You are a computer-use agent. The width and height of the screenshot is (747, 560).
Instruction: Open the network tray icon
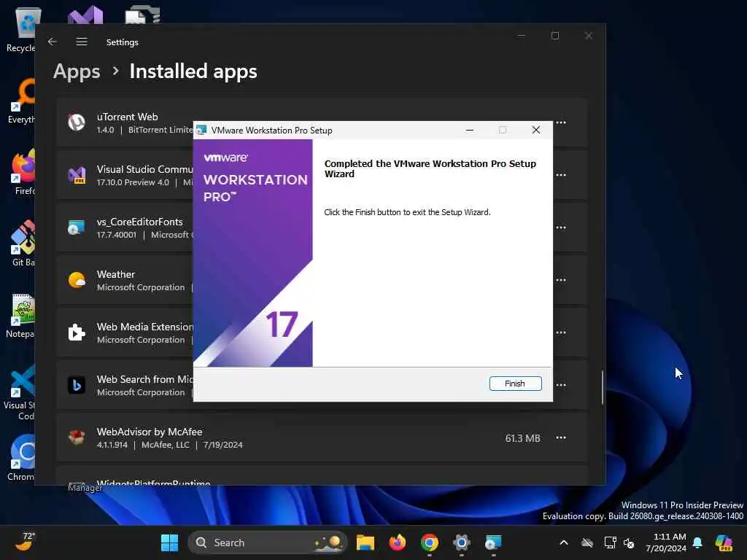(x=610, y=542)
